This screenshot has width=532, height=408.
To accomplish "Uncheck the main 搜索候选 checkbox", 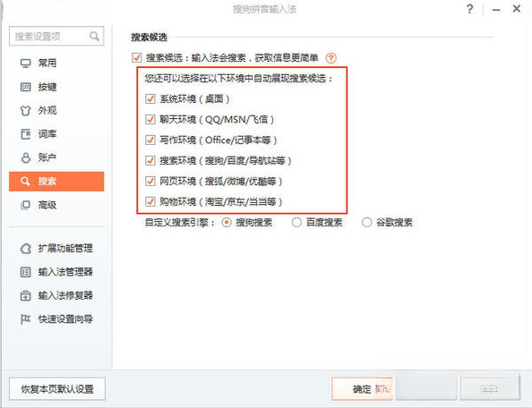I will pyautogui.click(x=136, y=57).
